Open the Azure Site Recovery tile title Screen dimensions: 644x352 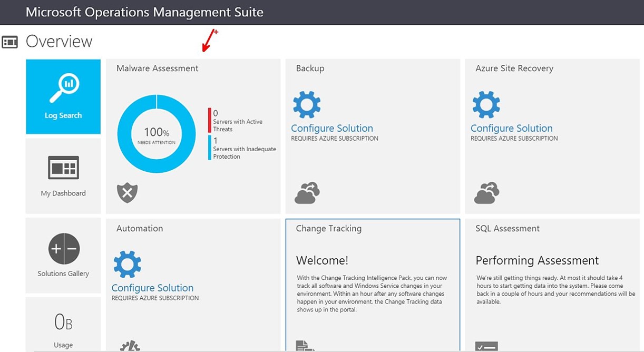(x=514, y=69)
